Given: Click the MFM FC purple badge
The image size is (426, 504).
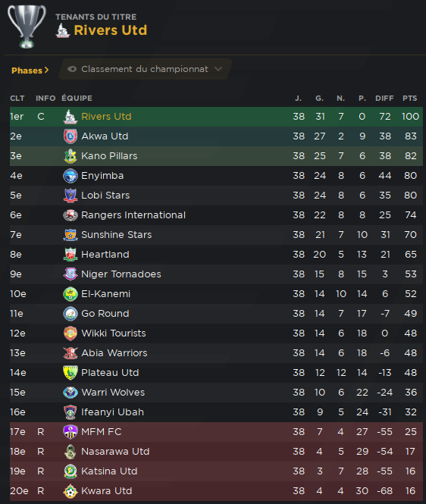Looking at the screenshot, I should (x=70, y=432).
